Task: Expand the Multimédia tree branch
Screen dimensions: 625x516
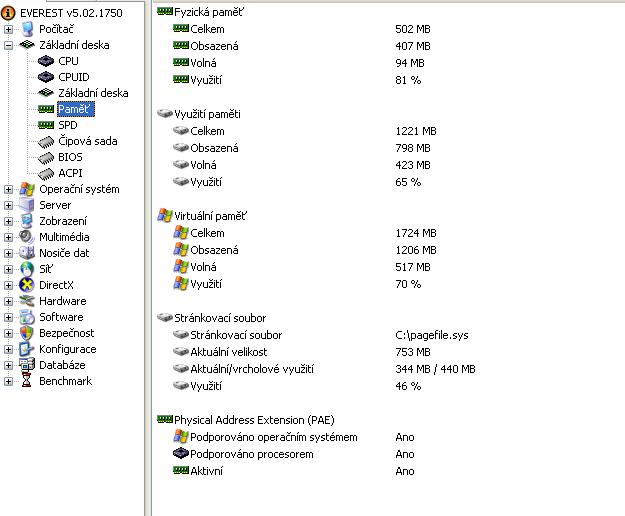Action: click(x=9, y=237)
